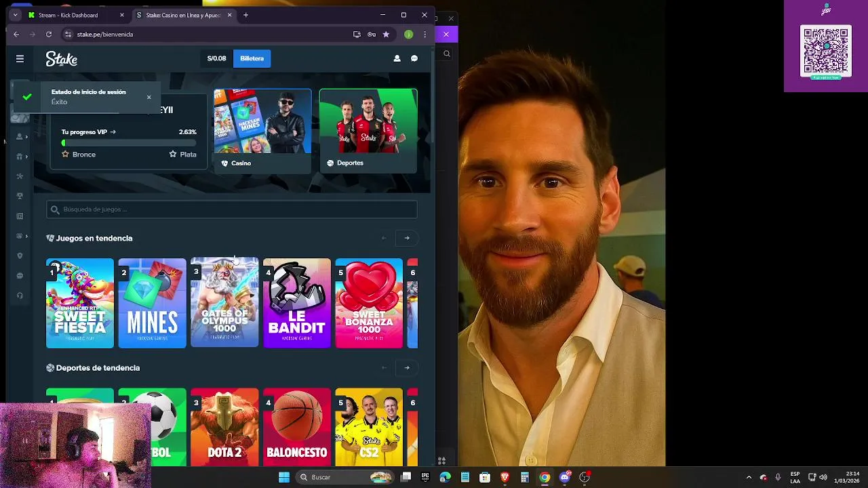
Task: Open the Dota 2 sport thumbnail
Action: pos(224,427)
